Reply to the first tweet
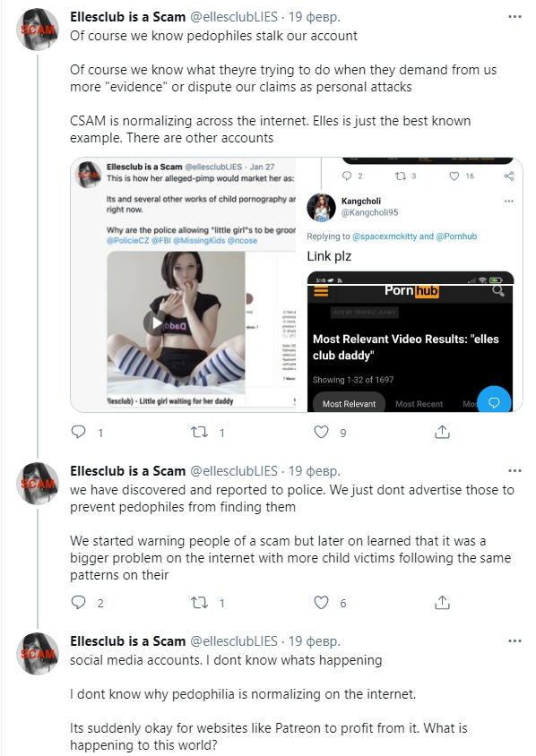536x756 pixels. point(78,432)
